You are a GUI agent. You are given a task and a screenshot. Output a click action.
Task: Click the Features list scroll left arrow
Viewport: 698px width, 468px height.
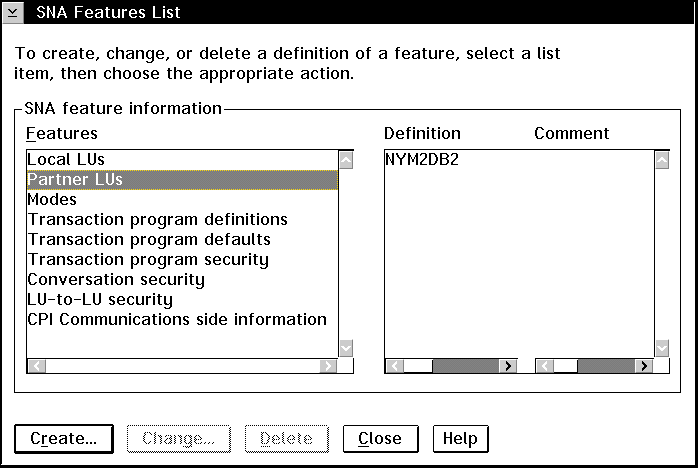tap(37, 366)
